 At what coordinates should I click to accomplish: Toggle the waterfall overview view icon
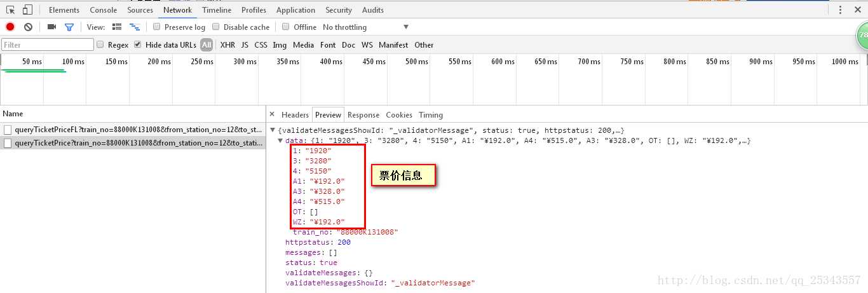(x=134, y=27)
